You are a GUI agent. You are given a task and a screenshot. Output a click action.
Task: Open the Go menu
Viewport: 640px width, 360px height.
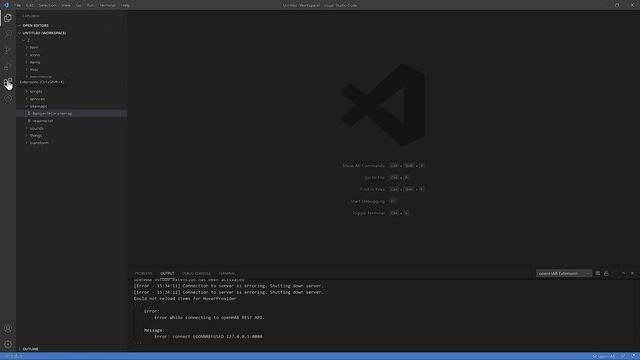point(79,5)
